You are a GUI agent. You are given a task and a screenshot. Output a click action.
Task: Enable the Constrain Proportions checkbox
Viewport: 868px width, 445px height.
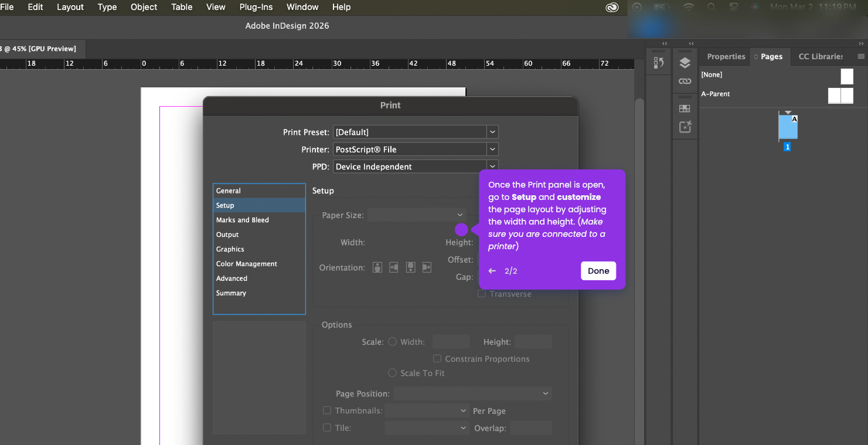[437, 358]
